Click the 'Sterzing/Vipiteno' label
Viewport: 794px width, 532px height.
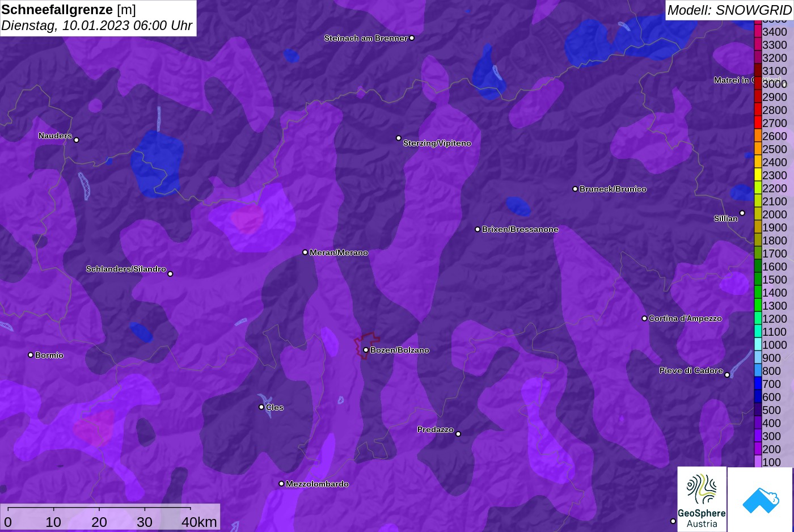click(437, 143)
